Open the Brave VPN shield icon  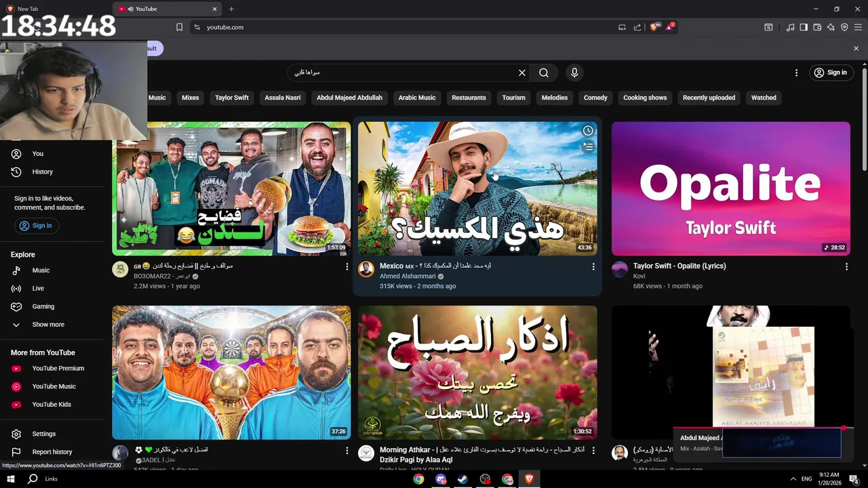tap(844, 27)
